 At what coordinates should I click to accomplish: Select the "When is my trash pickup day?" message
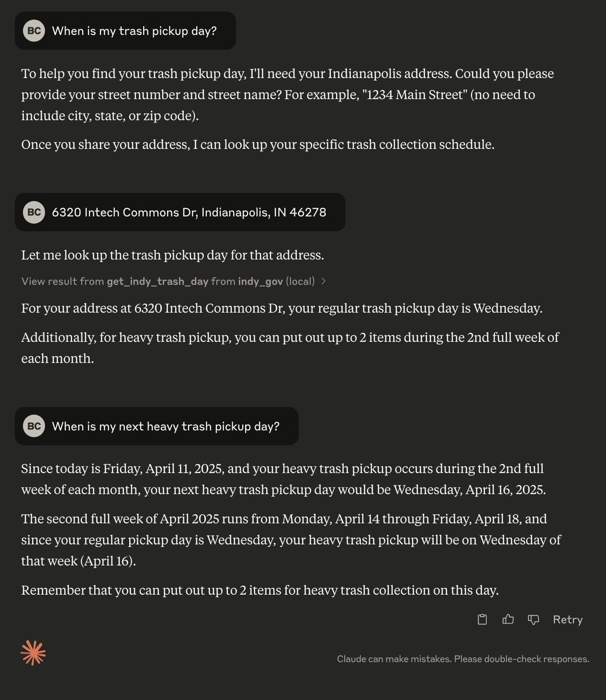[x=134, y=31]
